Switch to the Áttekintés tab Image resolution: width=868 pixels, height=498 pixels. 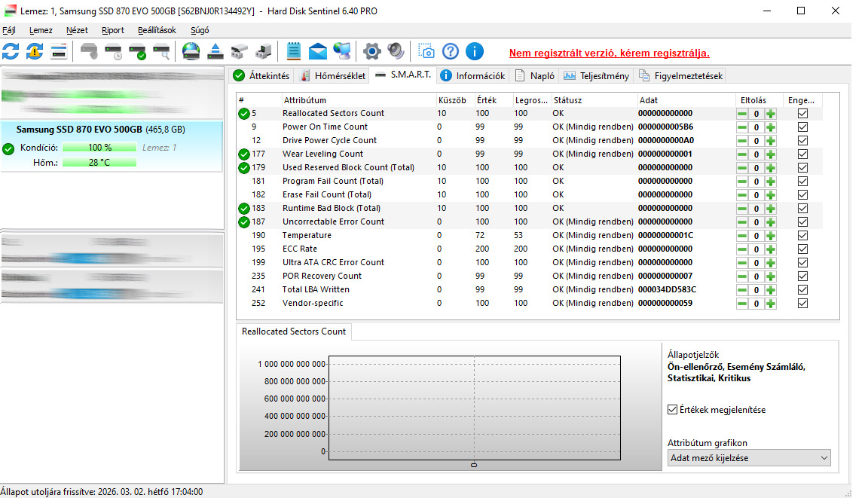click(x=262, y=76)
